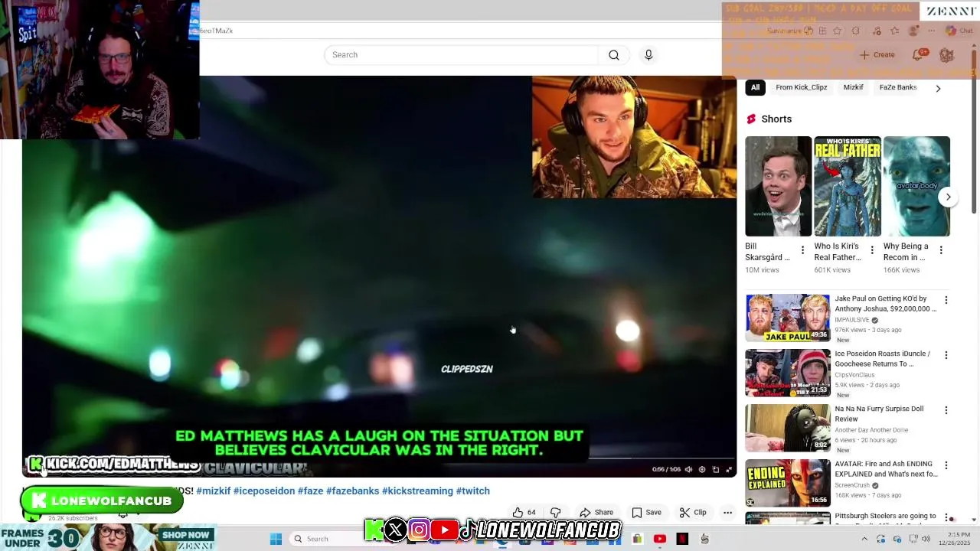This screenshot has height=551, width=980.
Task: Open the Why Being a Recom short
Action: click(x=916, y=186)
